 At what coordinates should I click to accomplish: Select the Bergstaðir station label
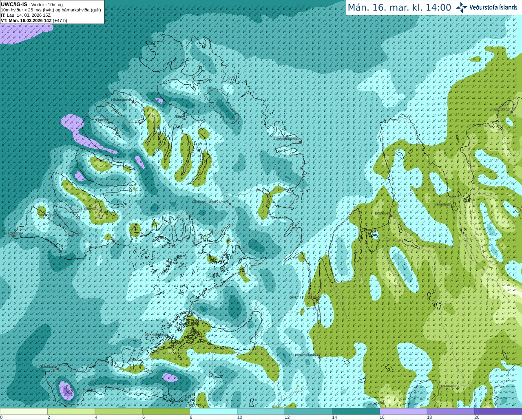point(443,204)
